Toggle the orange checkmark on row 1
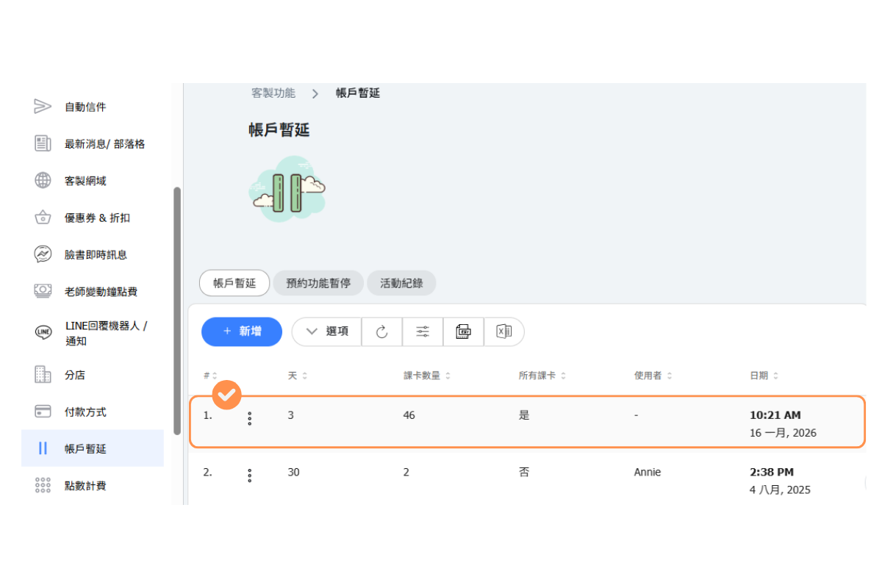The height and width of the screenshot is (588, 882). 227,395
